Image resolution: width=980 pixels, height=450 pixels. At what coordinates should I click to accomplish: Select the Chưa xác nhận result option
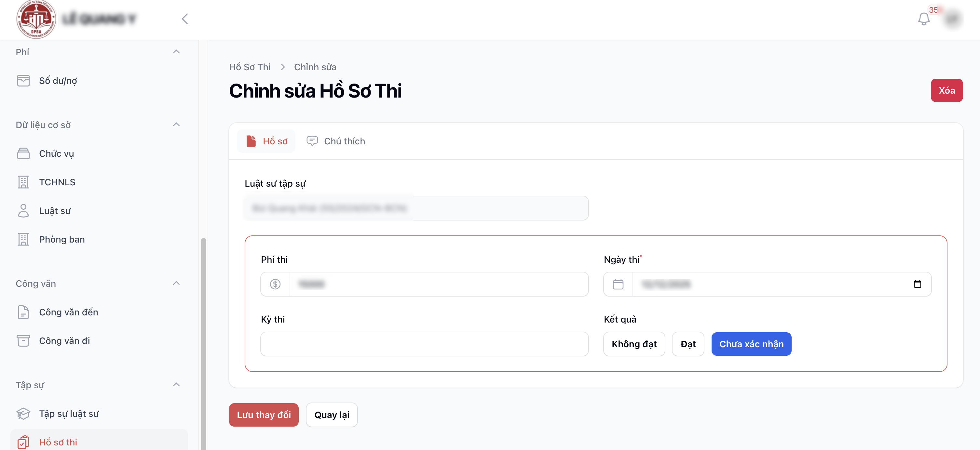click(x=751, y=344)
